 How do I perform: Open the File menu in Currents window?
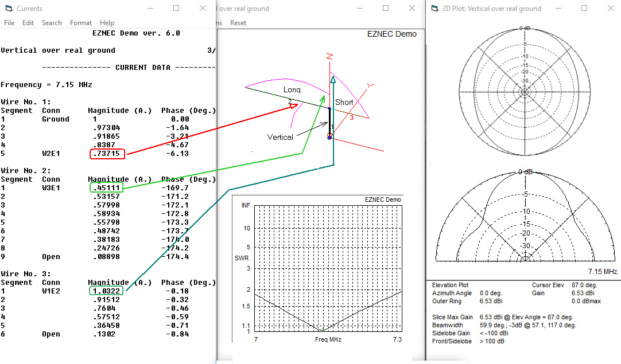pyautogui.click(x=9, y=23)
